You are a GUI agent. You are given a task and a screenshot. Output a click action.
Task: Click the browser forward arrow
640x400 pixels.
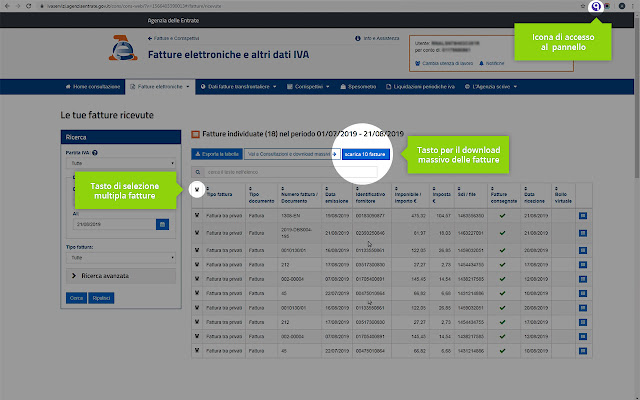point(18,6)
